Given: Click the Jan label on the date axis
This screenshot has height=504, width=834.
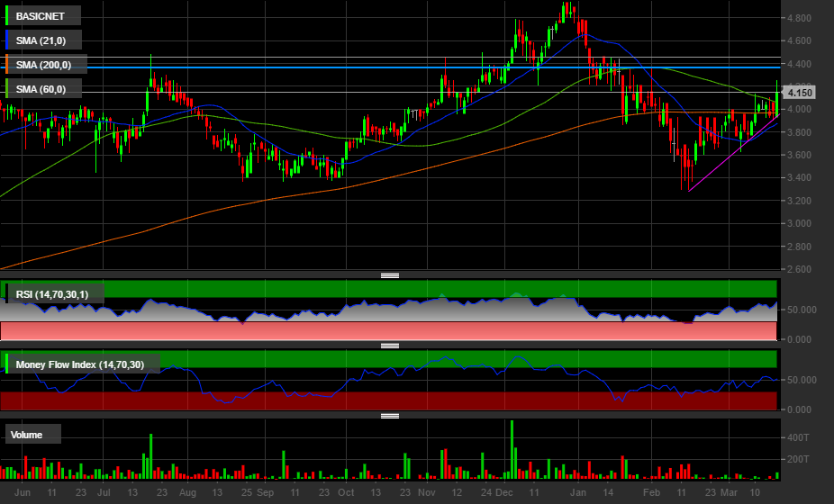Looking at the screenshot, I should pyautogui.click(x=578, y=492).
